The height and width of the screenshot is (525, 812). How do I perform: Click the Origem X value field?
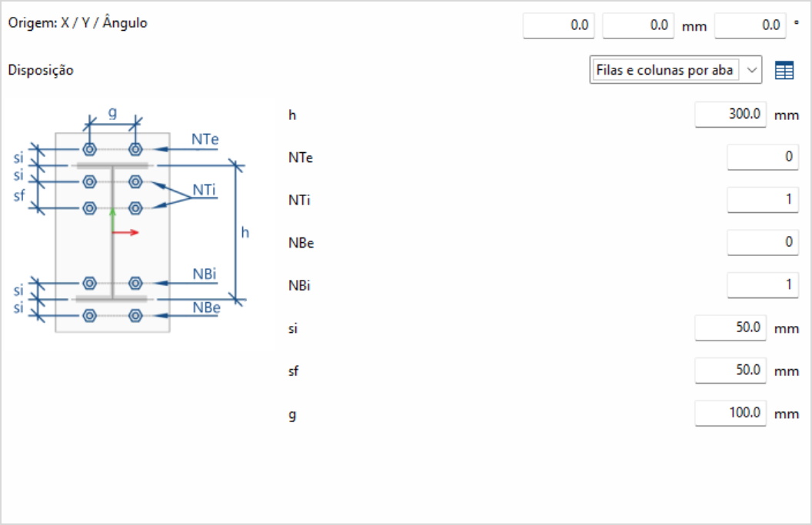click(559, 25)
